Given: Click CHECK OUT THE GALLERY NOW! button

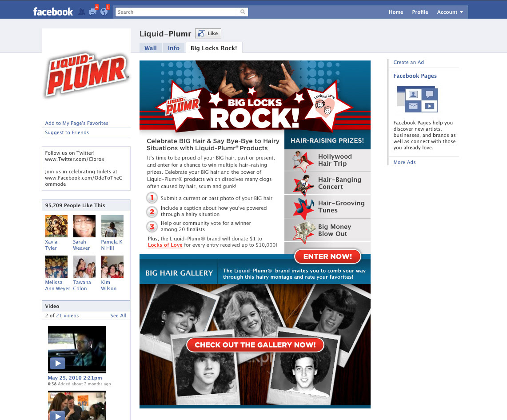Looking at the screenshot, I should [255, 344].
